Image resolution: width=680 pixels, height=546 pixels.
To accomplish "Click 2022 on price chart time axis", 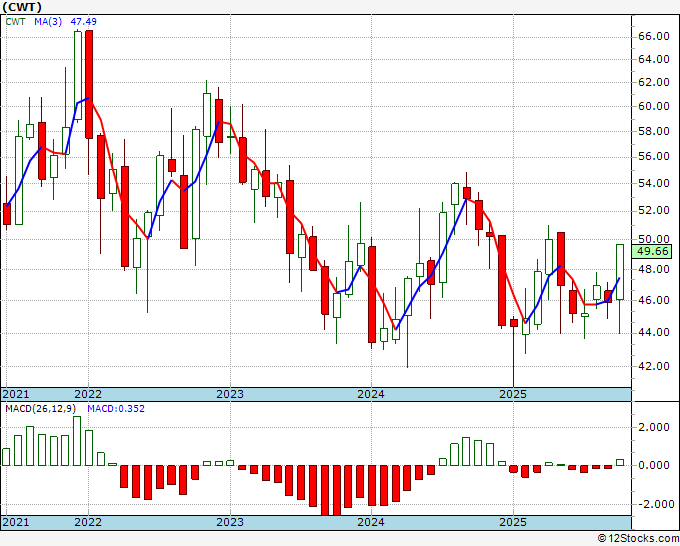I will pyautogui.click(x=88, y=394).
